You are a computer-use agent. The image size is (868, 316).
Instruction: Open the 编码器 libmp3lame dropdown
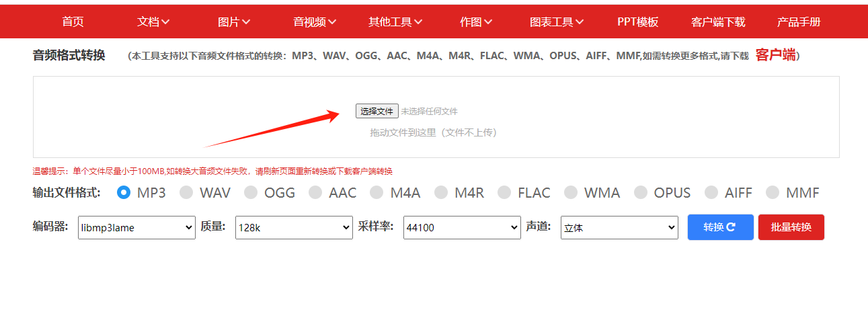136,227
